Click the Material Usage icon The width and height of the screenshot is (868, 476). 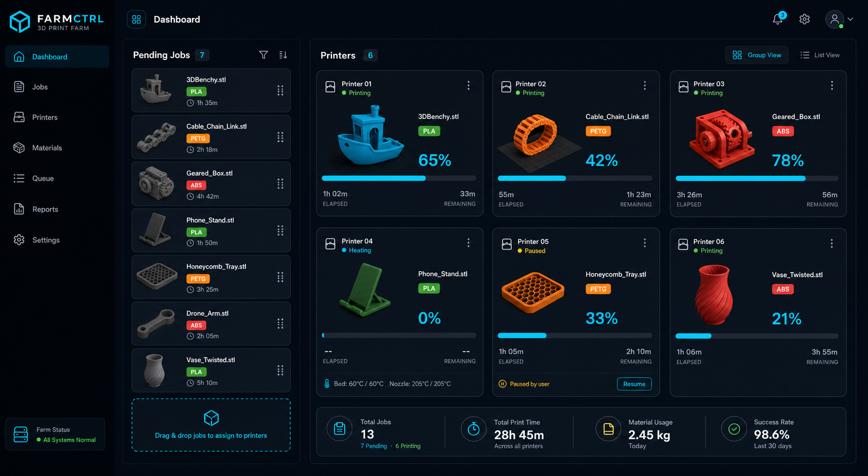coord(608,429)
